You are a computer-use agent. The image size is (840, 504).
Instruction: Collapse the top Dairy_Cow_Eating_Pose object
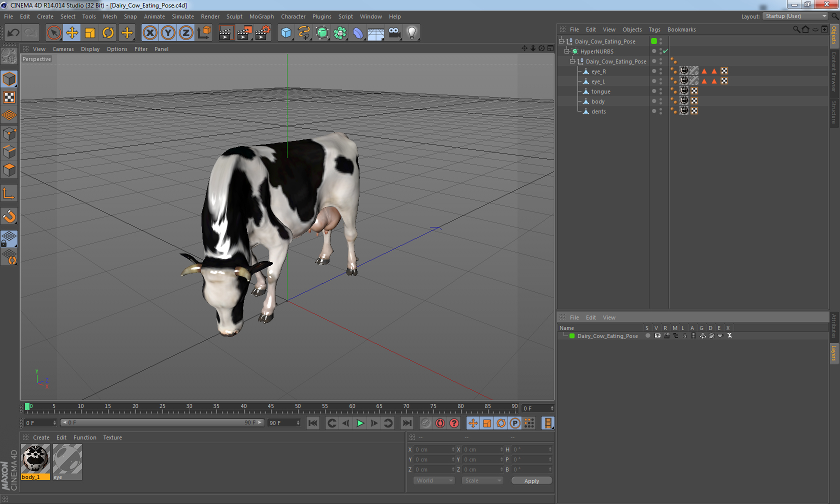tap(561, 41)
